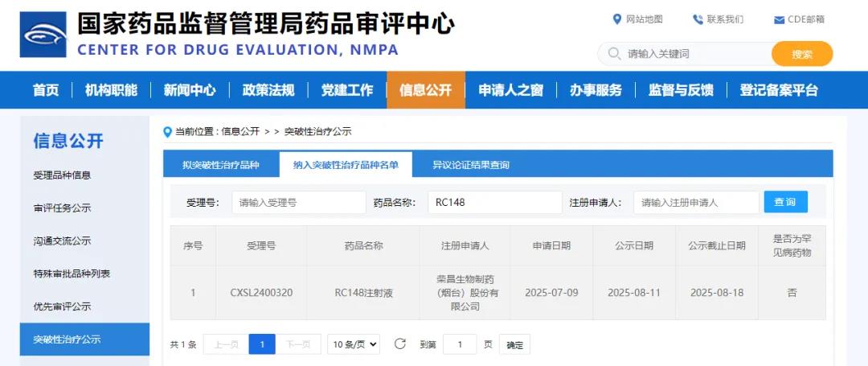Click the 信息公开 sidebar heading

[x=68, y=141]
